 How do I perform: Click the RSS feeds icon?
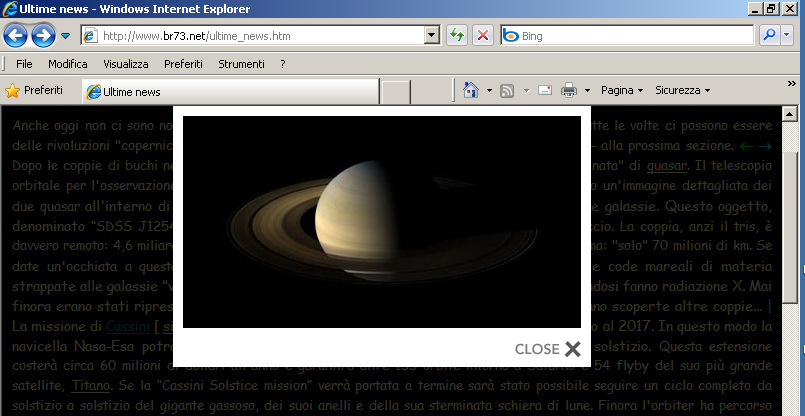coord(507,91)
